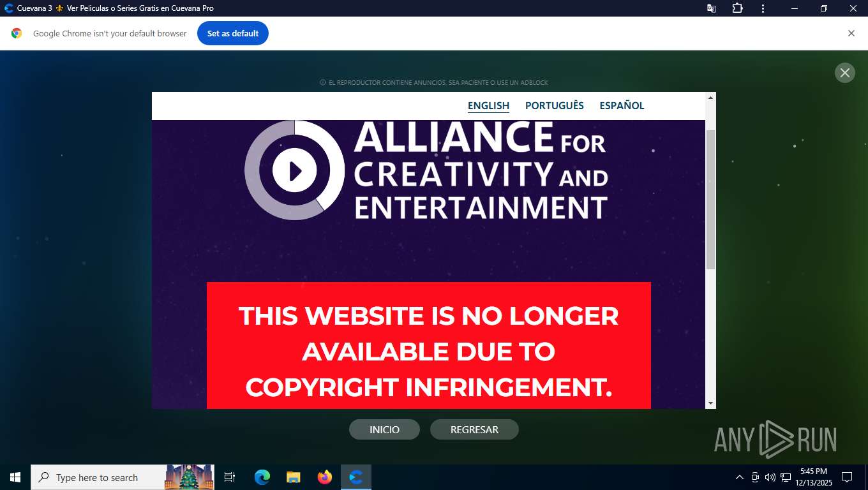Image resolution: width=868 pixels, height=490 pixels.
Task: Click the Cuevana app icon in title bar
Action: (9, 8)
